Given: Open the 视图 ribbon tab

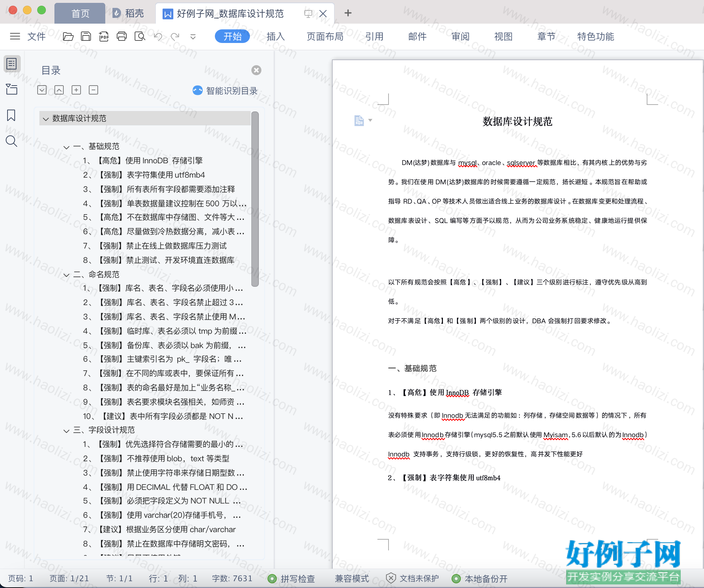Looking at the screenshot, I should 503,36.
